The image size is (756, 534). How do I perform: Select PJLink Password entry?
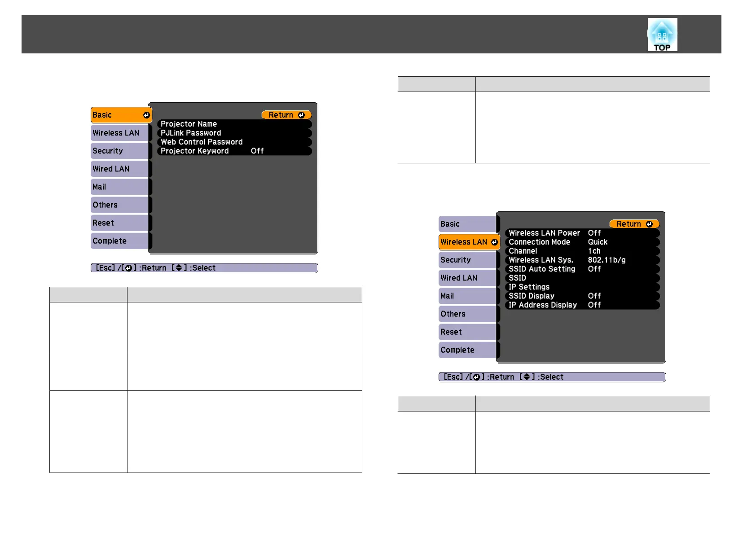point(234,133)
